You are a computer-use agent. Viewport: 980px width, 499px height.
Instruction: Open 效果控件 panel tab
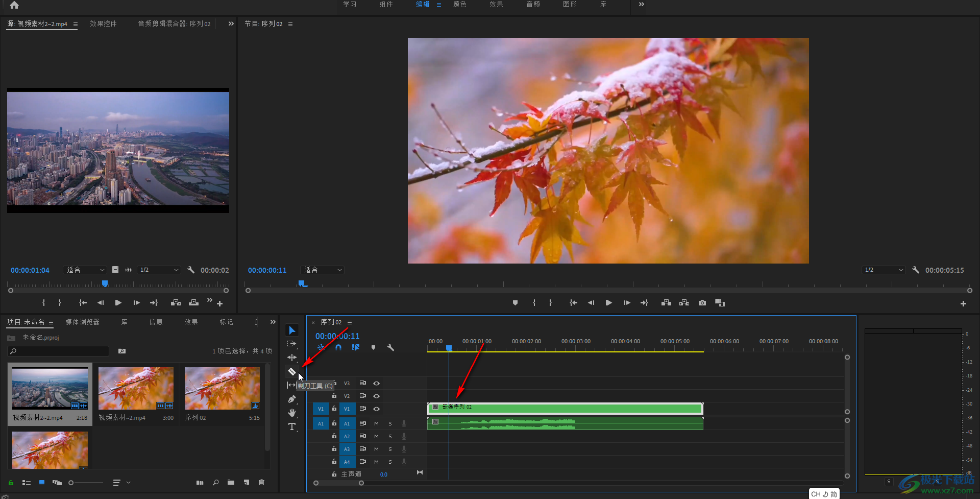(x=103, y=24)
